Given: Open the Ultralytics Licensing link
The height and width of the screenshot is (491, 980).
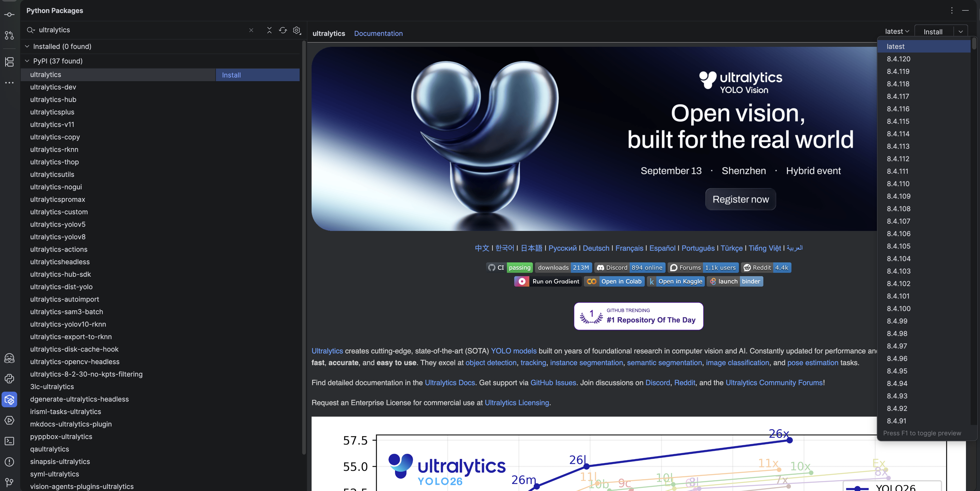Looking at the screenshot, I should tap(517, 403).
